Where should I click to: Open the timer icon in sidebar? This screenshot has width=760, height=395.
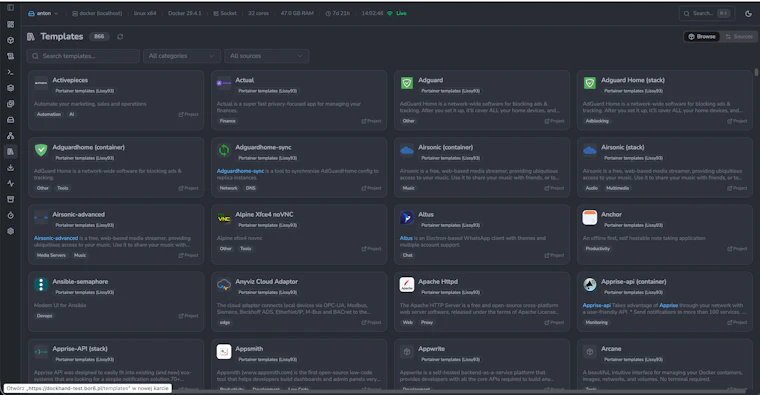pyautogui.click(x=10, y=215)
